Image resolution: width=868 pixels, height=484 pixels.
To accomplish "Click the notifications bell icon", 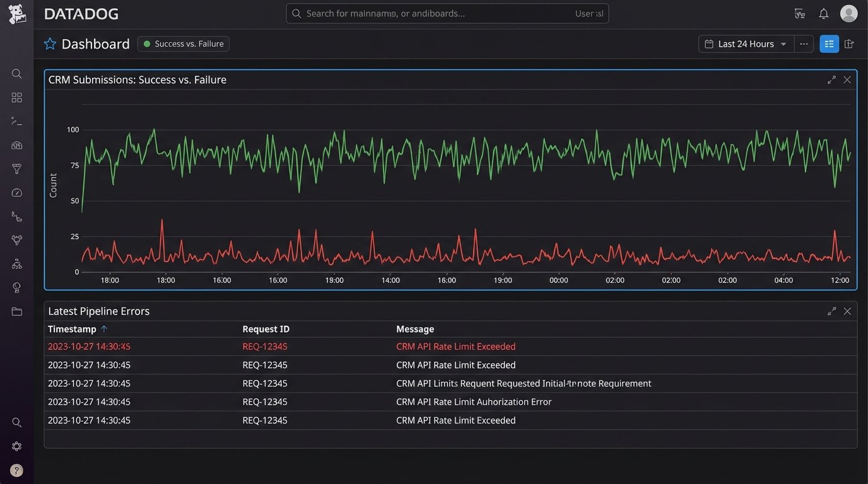I will [x=824, y=14].
